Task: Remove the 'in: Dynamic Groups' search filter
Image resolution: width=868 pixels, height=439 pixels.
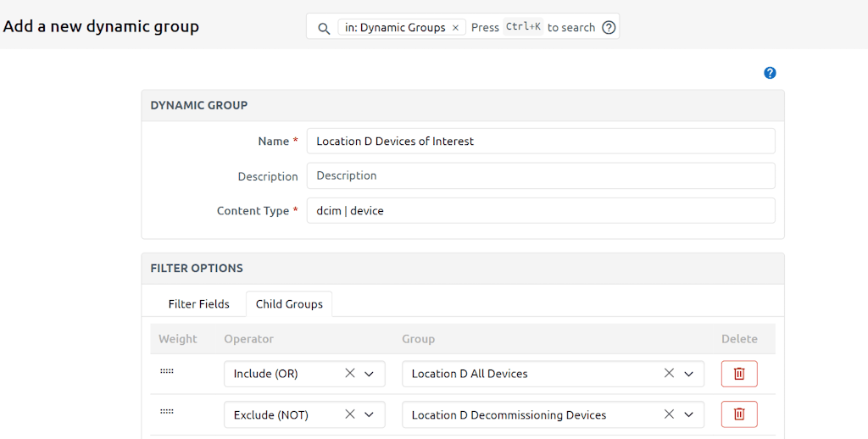Action: click(x=455, y=28)
